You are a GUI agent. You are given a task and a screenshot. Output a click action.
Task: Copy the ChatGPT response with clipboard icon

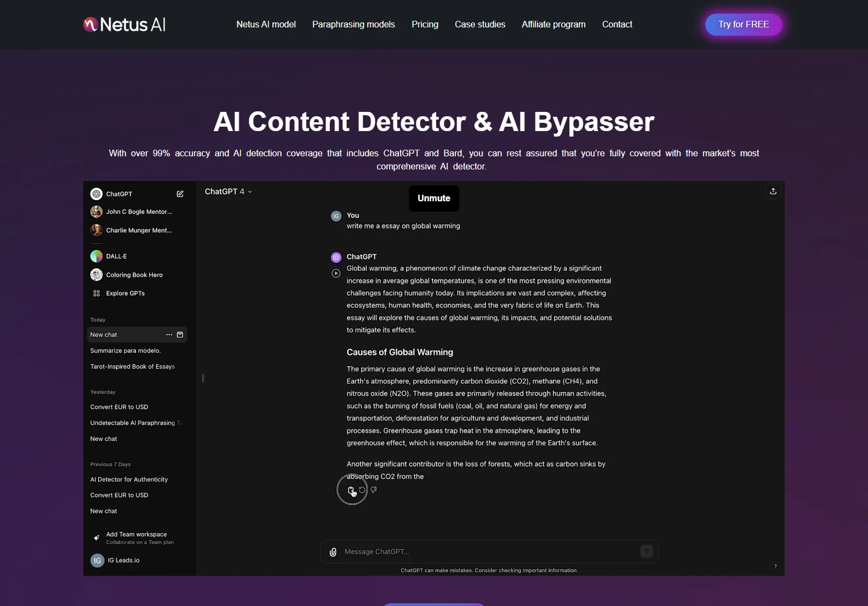[x=351, y=490]
